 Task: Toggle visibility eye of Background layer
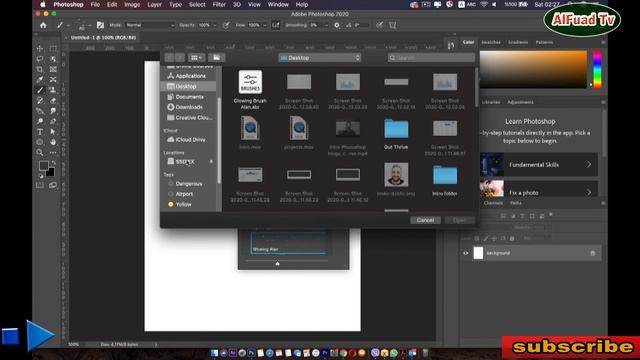pyautogui.click(x=465, y=253)
